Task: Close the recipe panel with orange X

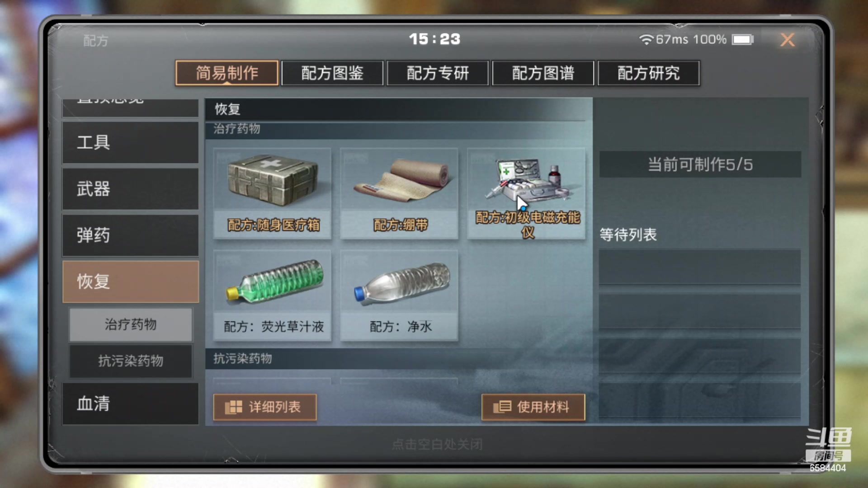Action: 788,40
